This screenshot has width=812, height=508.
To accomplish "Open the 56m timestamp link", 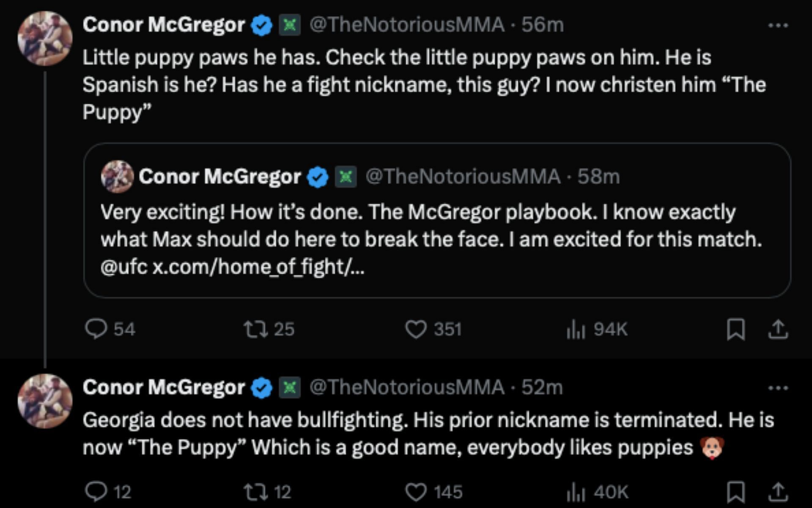I will point(543,25).
